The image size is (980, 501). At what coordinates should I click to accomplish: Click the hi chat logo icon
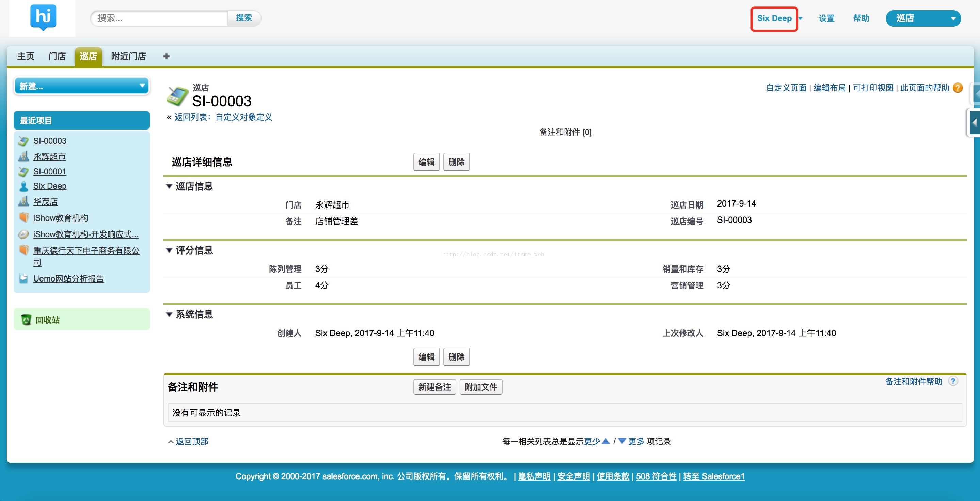coord(43,17)
